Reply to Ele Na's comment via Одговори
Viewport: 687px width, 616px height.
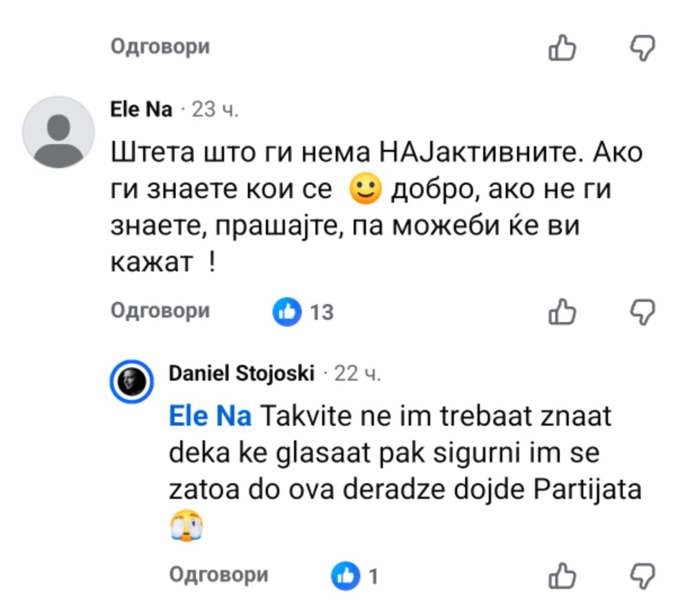coord(160,310)
